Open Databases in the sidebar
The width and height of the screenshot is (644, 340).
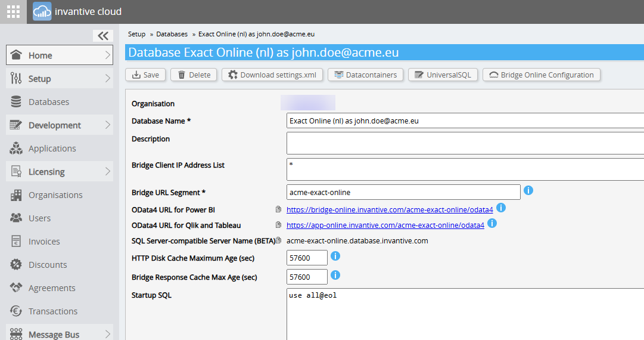[x=48, y=102]
